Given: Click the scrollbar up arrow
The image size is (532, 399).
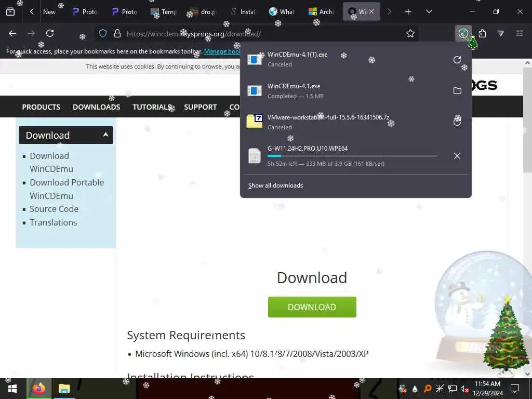Looking at the screenshot, I should point(527,63).
